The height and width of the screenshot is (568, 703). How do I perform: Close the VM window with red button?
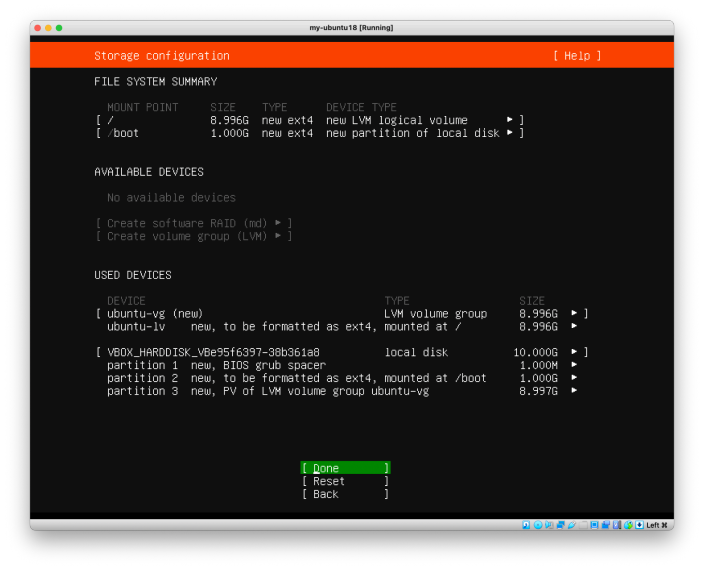click(38, 28)
